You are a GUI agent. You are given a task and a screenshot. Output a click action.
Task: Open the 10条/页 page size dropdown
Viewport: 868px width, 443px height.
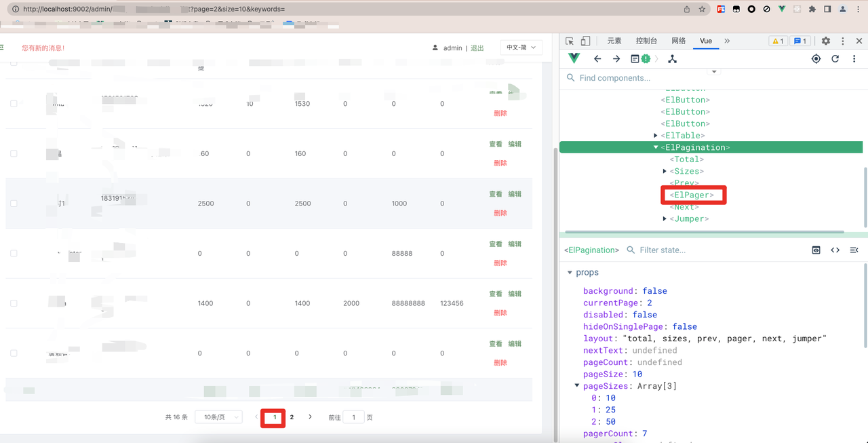(x=218, y=417)
